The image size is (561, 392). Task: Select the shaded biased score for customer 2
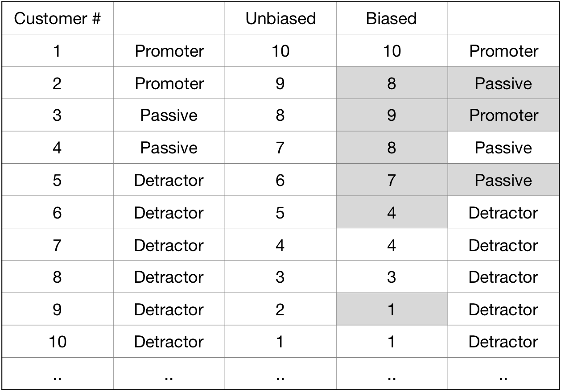pos(392,83)
